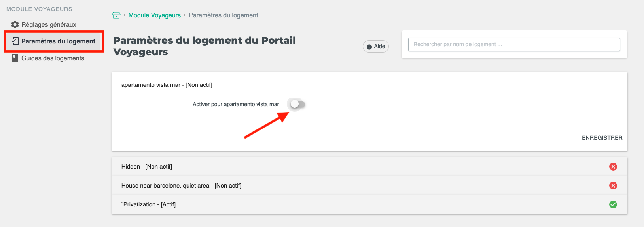The width and height of the screenshot is (644, 227).
Task: Expand the Hidden - [Non actif] row
Action: click(147, 167)
